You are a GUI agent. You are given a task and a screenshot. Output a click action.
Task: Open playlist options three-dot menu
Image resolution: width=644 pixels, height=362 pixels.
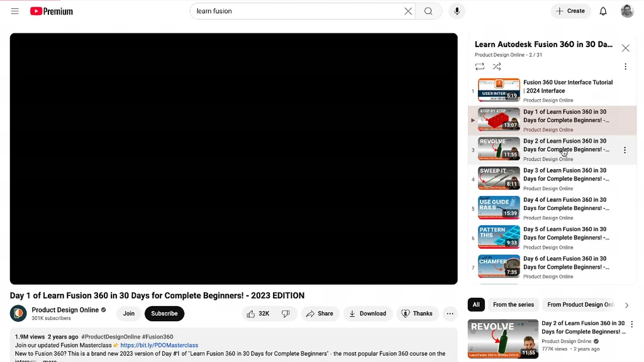click(x=625, y=67)
